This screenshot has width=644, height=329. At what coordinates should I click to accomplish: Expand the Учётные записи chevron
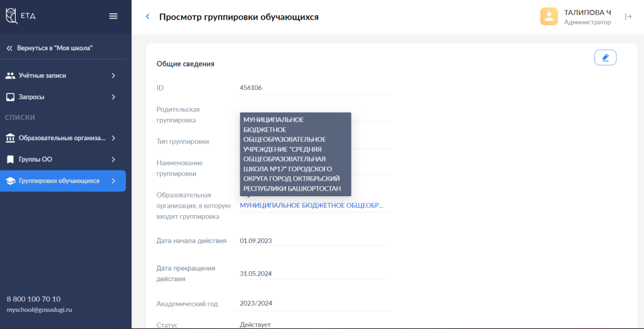pyautogui.click(x=113, y=75)
